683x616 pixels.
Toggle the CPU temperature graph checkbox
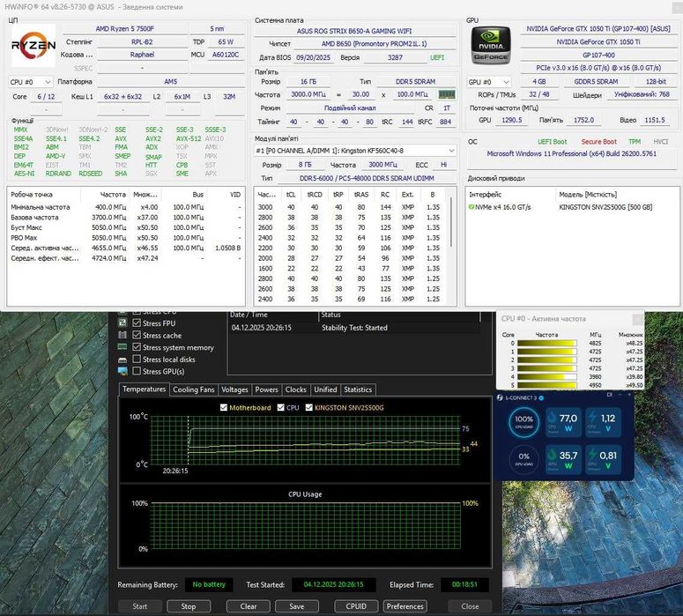[281, 408]
